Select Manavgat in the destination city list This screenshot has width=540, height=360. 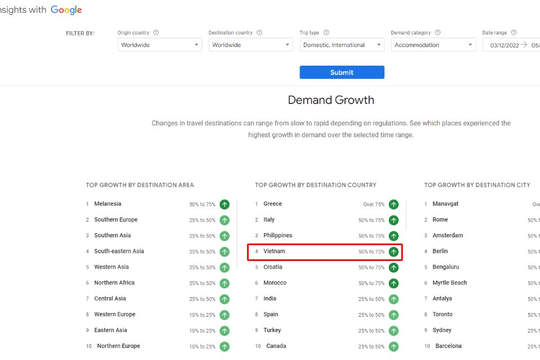(x=446, y=204)
